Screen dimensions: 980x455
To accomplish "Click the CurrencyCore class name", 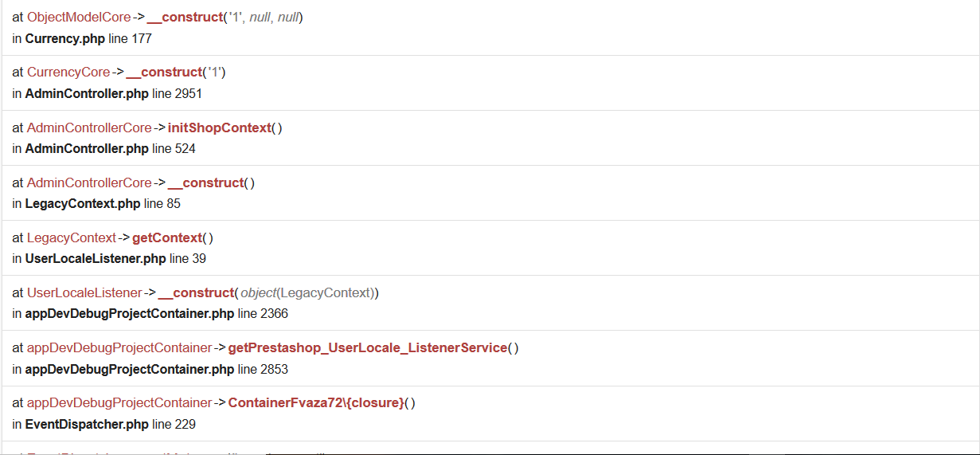I will tap(68, 72).
